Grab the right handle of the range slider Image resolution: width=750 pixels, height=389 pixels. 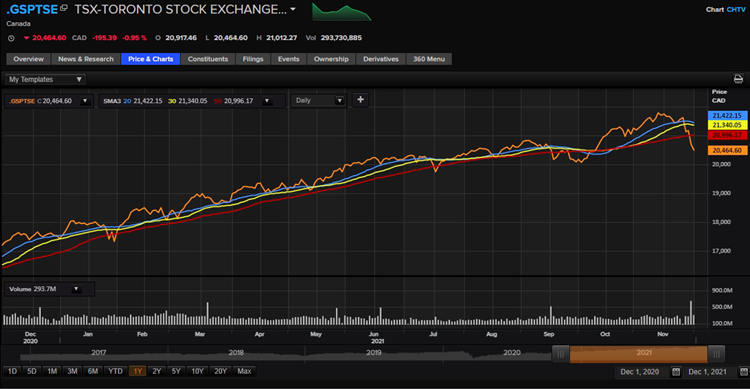(x=716, y=354)
